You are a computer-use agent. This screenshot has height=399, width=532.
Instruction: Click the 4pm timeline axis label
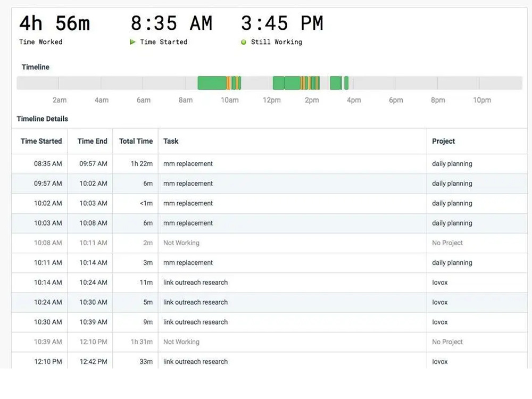click(354, 100)
